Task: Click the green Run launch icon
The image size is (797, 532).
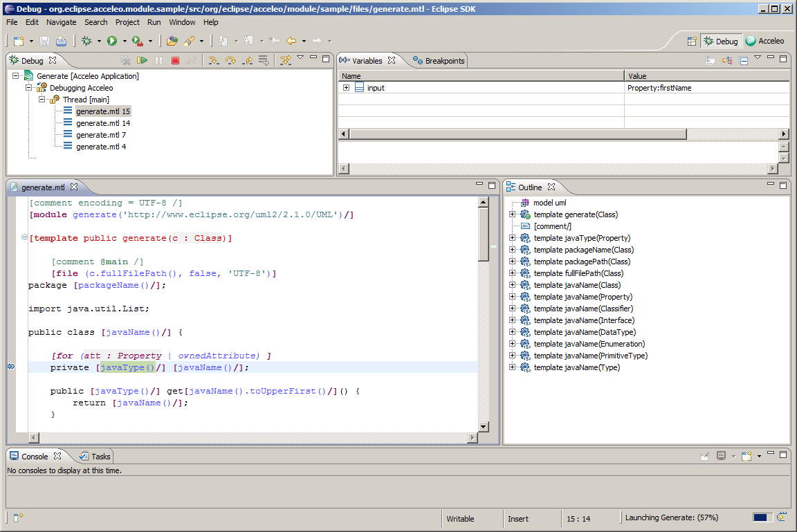Action: 112,41
